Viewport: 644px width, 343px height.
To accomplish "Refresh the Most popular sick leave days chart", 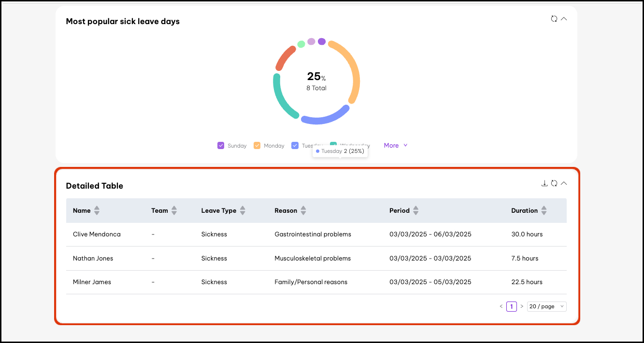I will [554, 19].
